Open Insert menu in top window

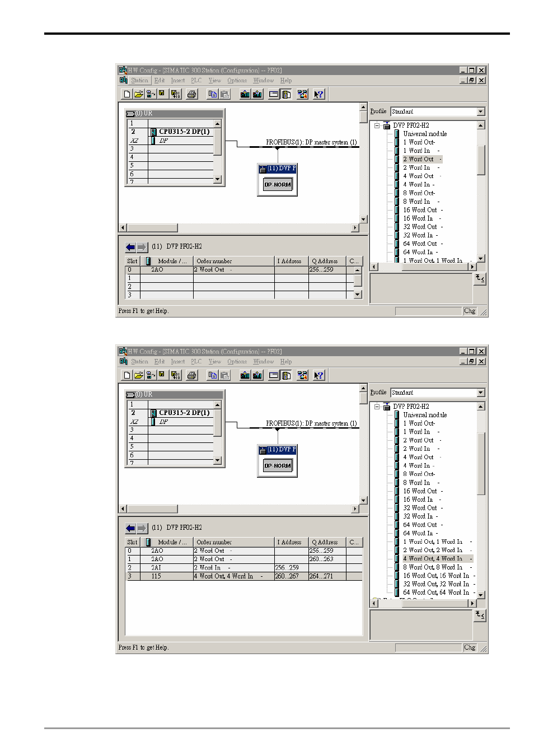pos(177,81)
